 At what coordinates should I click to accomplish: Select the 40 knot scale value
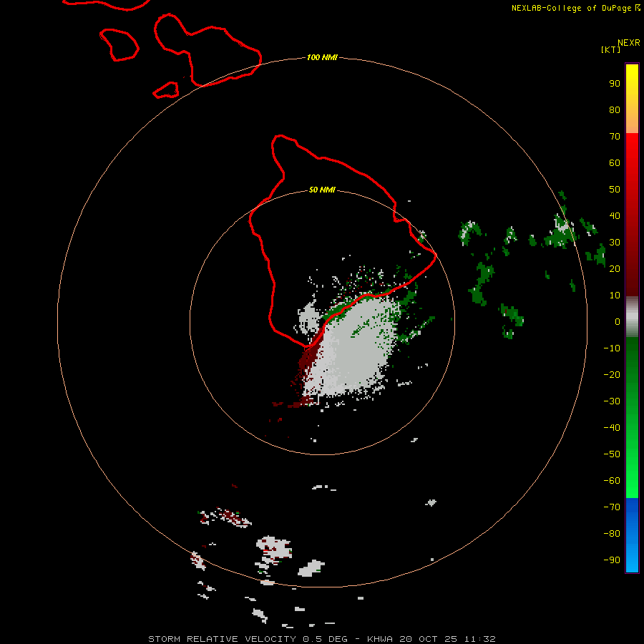click(615, 215)
